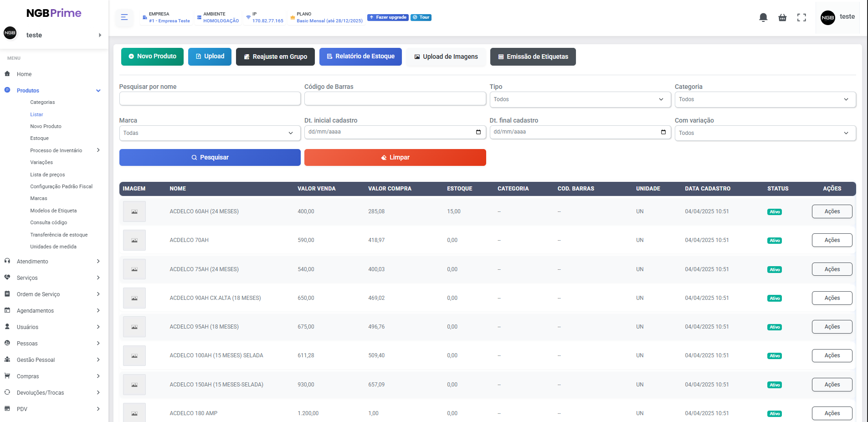The image size is (868, 422).
Task: Open the shopping basket icon
Action: coord(782,17)
